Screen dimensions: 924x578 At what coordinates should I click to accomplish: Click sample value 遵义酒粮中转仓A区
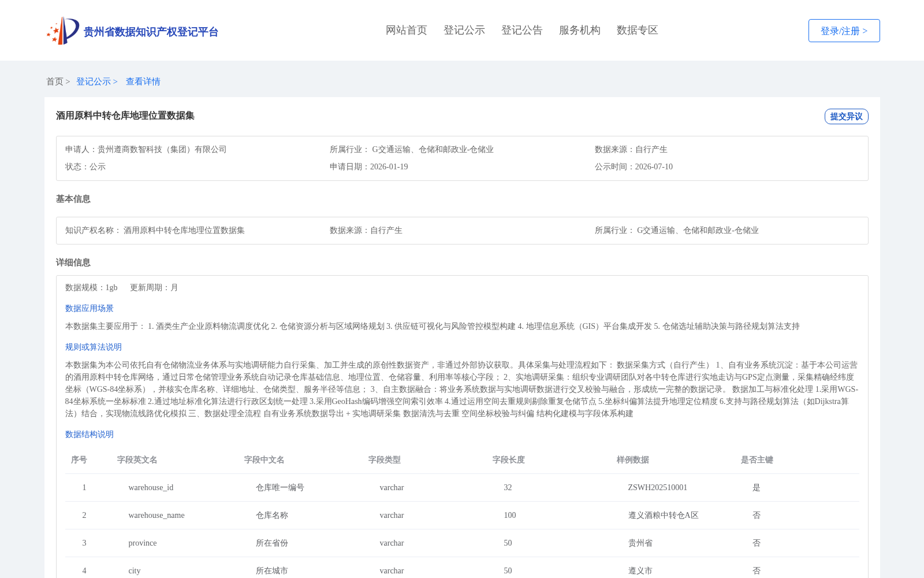pyautogui.click(x=664, y=515)
